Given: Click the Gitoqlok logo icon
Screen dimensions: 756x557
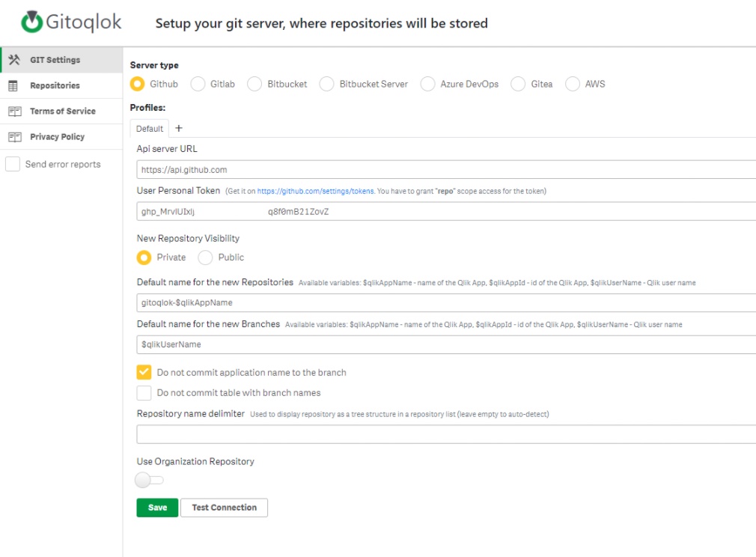Looking at the screenshot, I should coord(32,22).
